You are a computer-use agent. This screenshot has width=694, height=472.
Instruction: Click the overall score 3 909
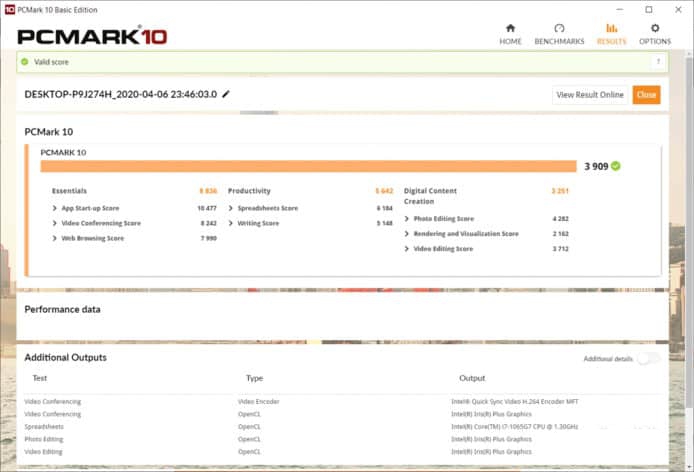tap(596, 166)
